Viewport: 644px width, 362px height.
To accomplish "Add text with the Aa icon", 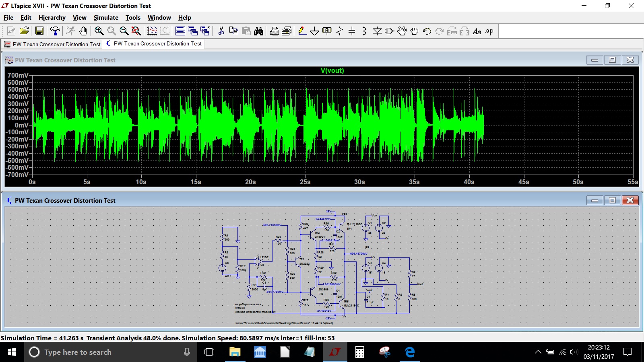I will [x=477, y=31].
